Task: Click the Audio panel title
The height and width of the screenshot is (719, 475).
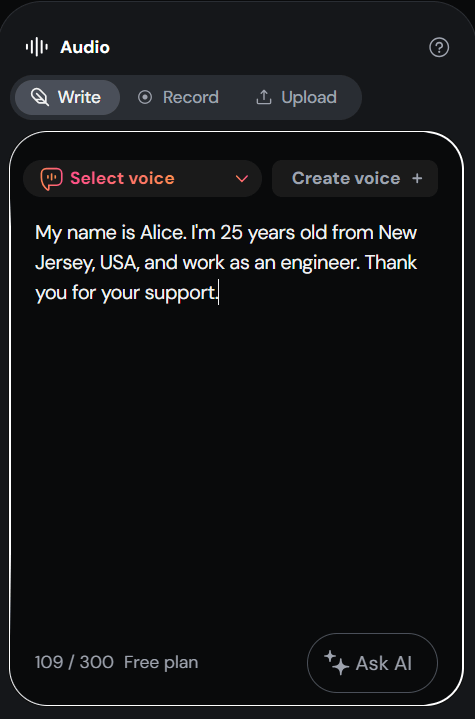Action: pos(85,47)
